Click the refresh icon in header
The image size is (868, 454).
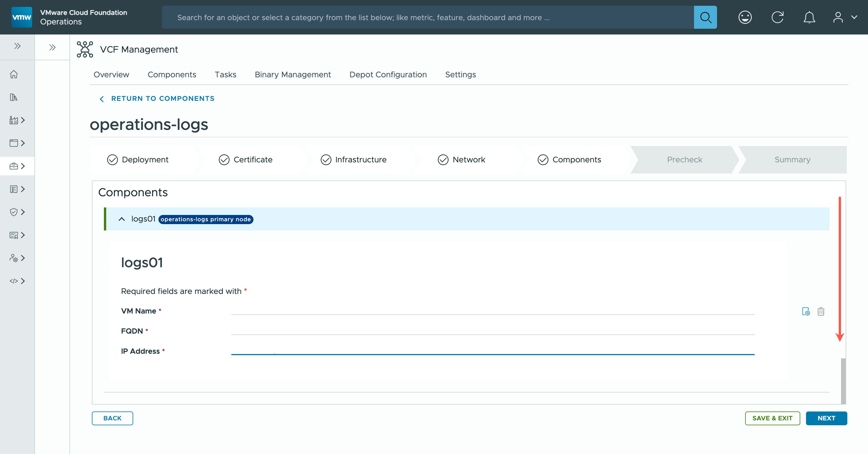coord(777,17)
